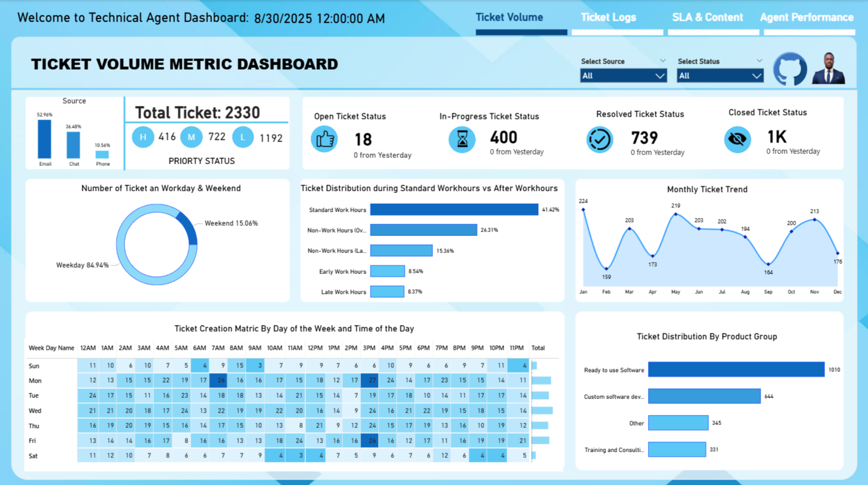Click the agent profile photo in the header
Viewport: 868px width, 485px height.
click(x=828, y=68)
